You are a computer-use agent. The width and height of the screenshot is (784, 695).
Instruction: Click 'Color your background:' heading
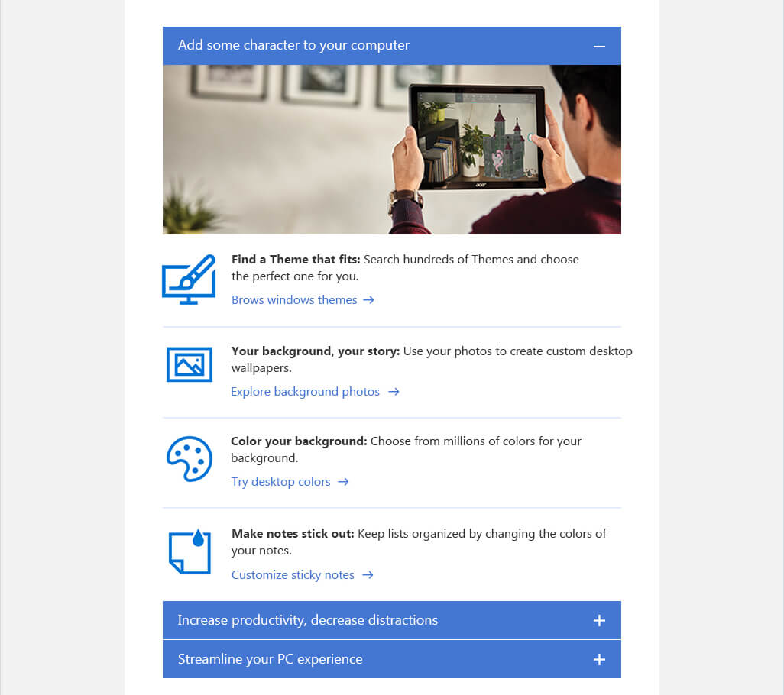pos(299,441)
